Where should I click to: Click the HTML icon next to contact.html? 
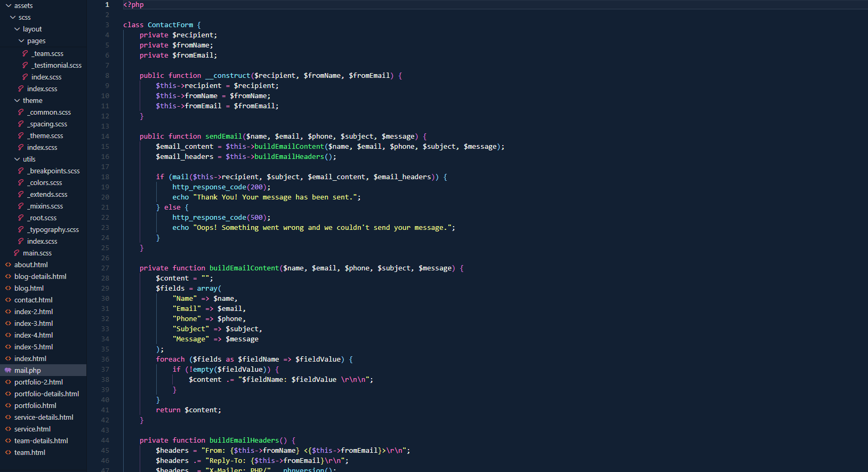(x=8, y=300)
